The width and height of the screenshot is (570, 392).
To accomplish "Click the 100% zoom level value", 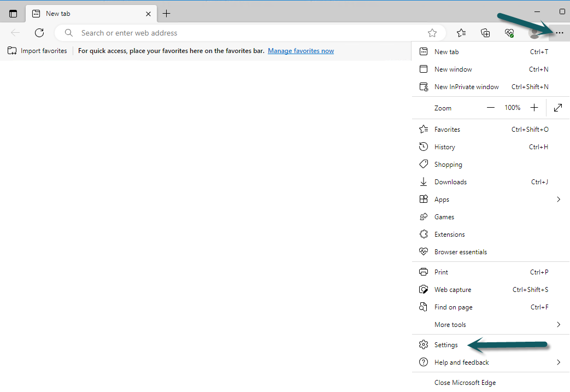I will 512,108.
